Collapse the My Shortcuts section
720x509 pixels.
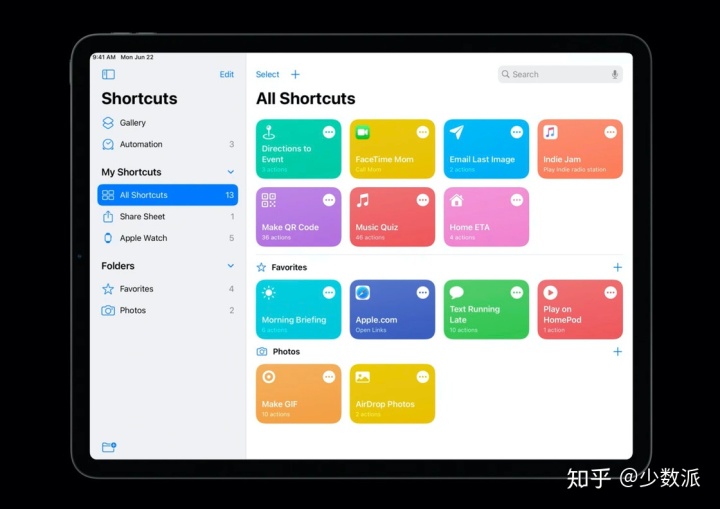(231, 172)
